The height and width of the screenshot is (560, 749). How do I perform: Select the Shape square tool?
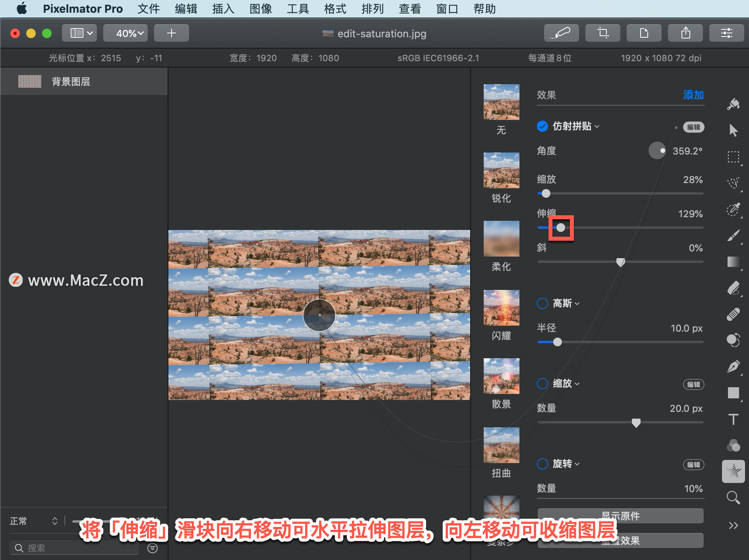tap(733, 393)
